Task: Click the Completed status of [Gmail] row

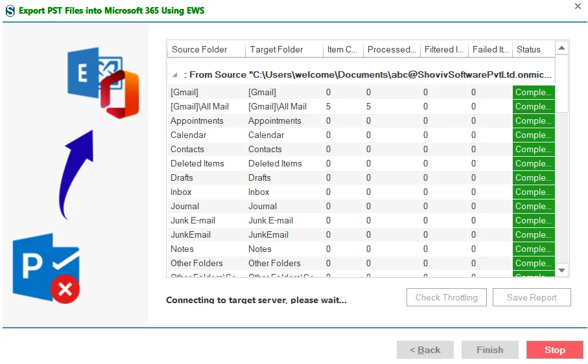Action: click(534, 92)
